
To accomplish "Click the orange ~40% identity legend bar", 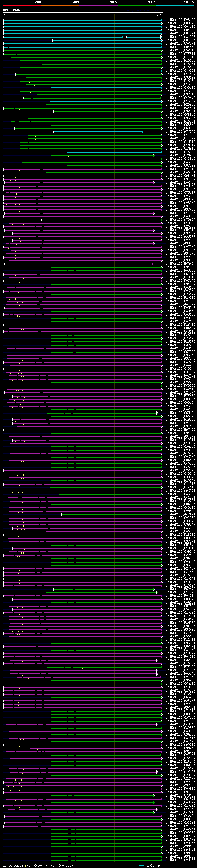I will click(60, 6).
